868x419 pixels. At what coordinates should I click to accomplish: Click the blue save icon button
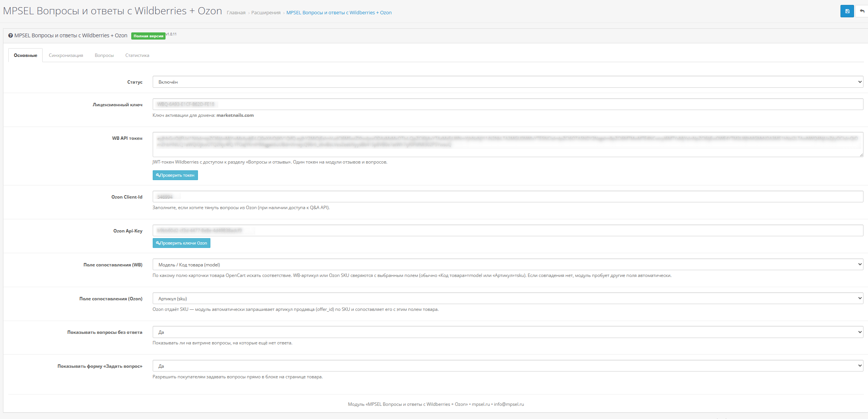pyautogui.click(x=847, y=11)
